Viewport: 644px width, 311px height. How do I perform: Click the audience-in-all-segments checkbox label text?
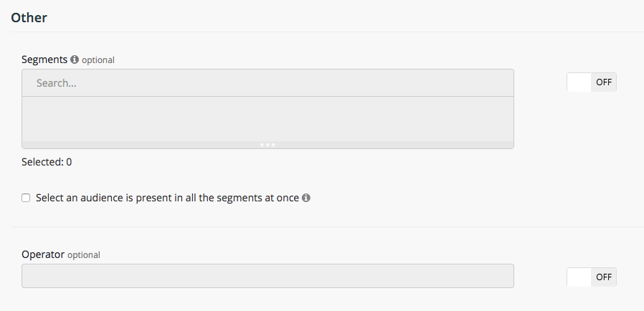[167, 198]
